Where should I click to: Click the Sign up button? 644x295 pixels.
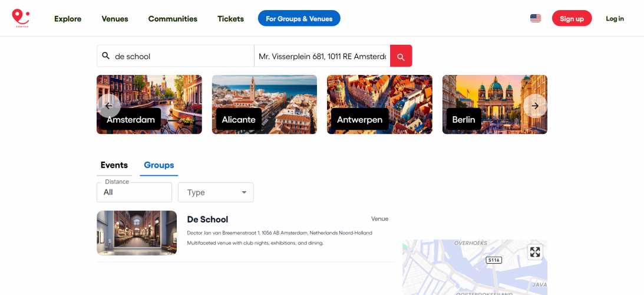(x=572, y=18)
